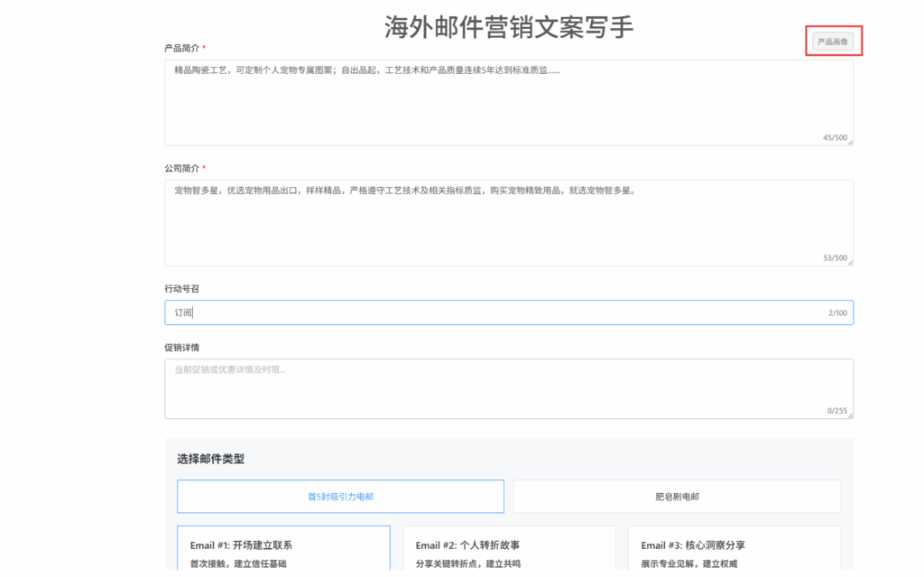Switch to the 肥皂剧电邮 tab
This screenshot has width=924, height=577.
pos(677,497)
